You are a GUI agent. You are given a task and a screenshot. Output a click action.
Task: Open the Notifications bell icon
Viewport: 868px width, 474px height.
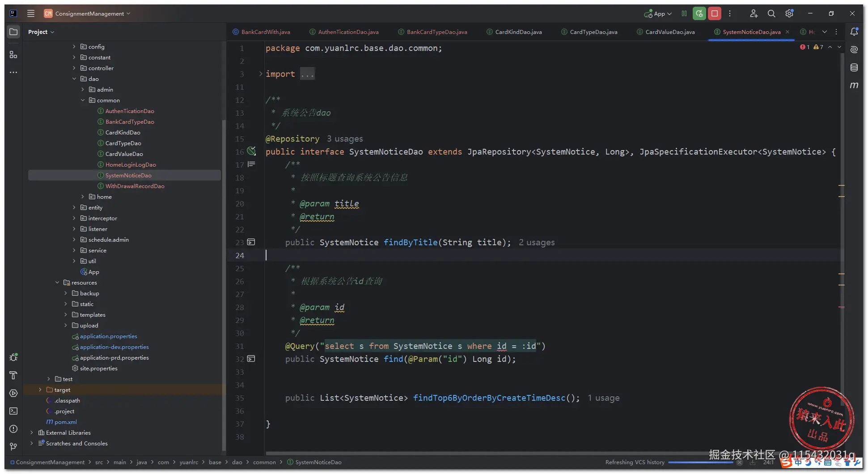tap(854, 32)
